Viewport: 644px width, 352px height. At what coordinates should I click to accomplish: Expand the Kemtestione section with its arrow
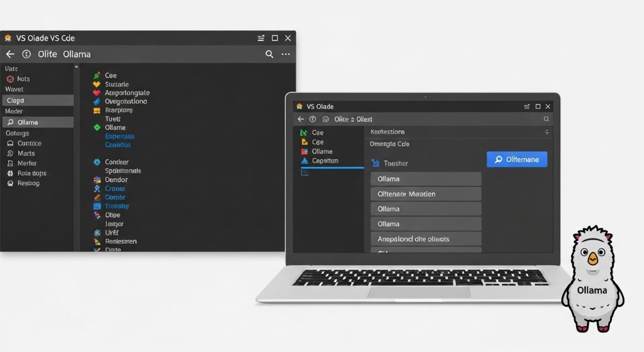tap(546, 132)
